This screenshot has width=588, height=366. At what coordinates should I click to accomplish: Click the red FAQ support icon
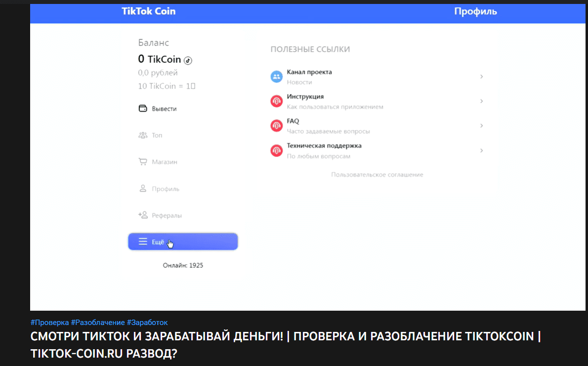pos(277,125)
